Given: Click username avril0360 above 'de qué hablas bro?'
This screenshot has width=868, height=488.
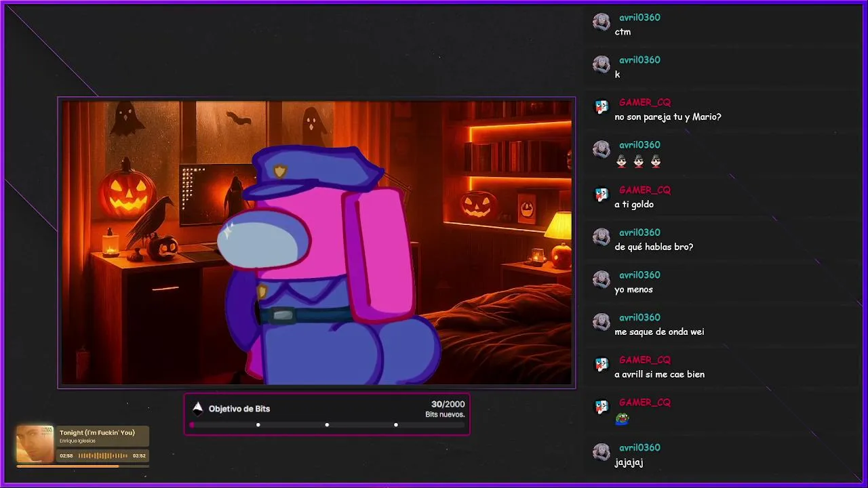Looking at the screenshot, I should coord(639,232).
